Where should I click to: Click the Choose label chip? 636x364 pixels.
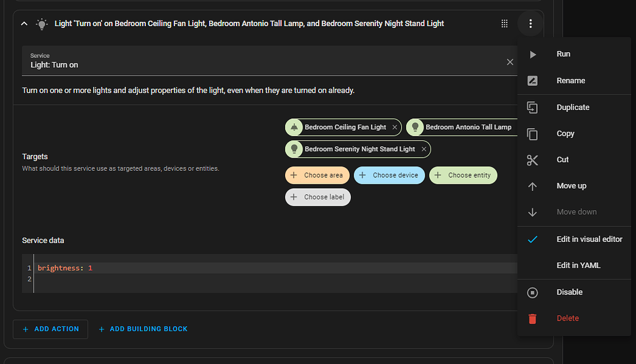[318, 197]
